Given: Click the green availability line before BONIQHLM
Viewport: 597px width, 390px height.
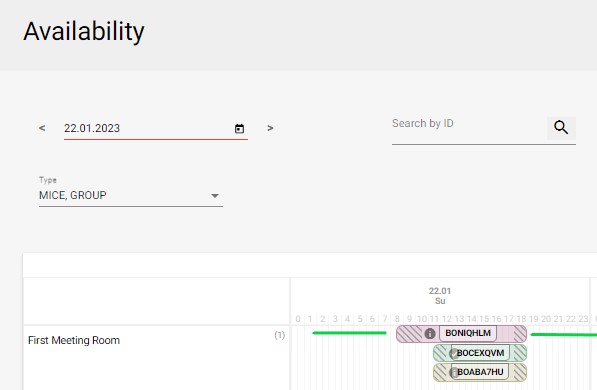Looking at the screenshot, I should (349, 333).
